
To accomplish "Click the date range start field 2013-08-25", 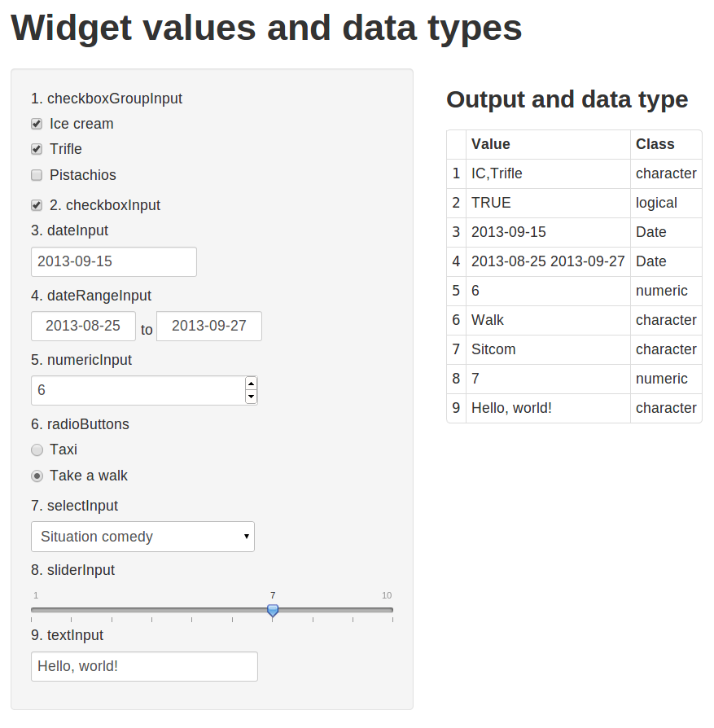I will point(83,326).
